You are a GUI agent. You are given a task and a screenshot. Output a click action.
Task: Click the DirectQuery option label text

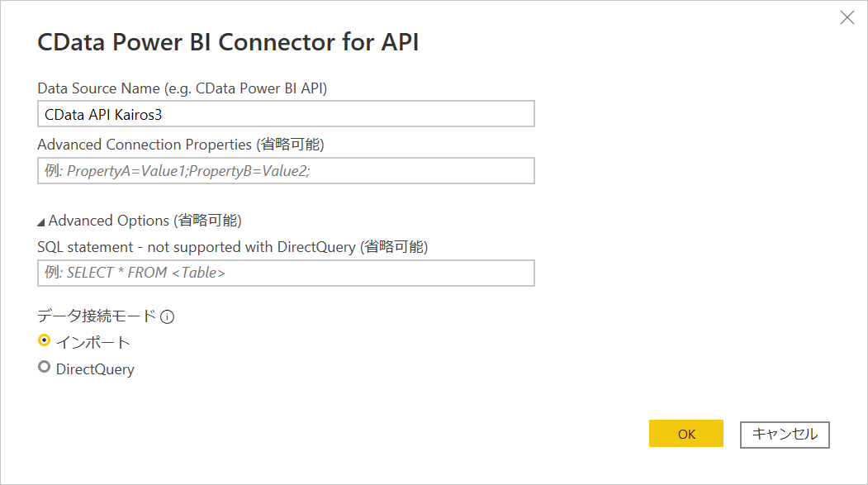[x=95, y=369]
